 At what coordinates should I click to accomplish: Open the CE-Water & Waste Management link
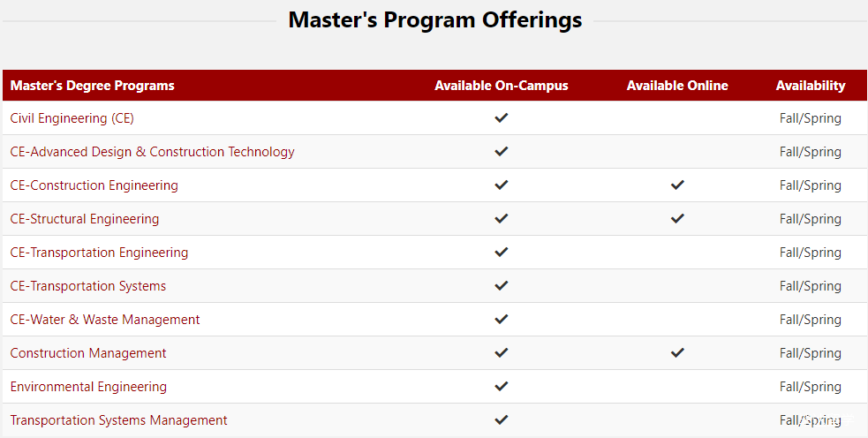[x=105, y=320]
